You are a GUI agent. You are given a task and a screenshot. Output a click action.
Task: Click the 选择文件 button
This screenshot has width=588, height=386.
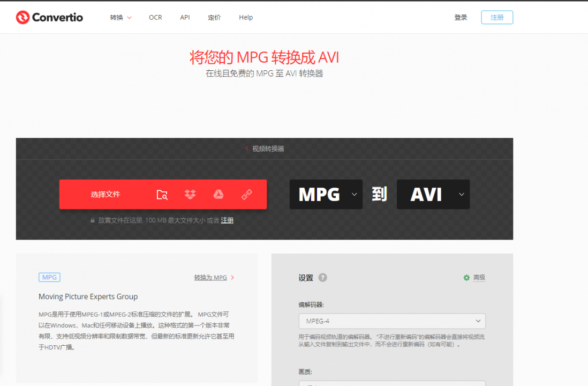coord(105,194)
